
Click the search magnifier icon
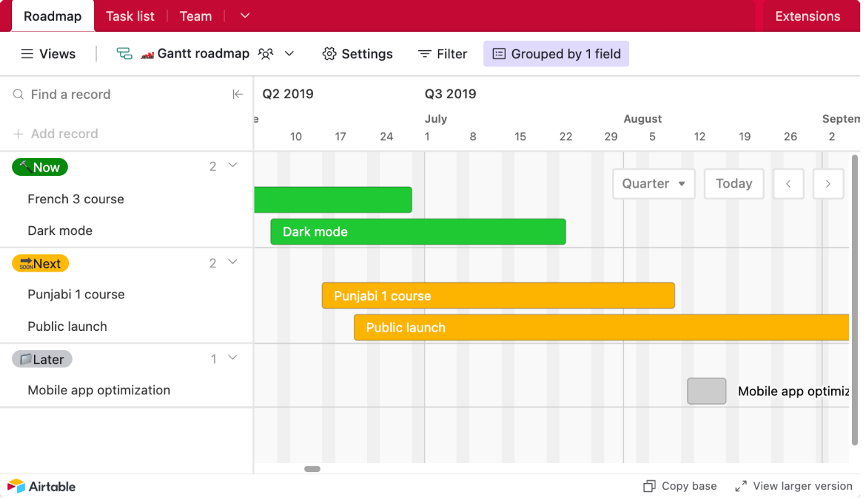(18, 94)
